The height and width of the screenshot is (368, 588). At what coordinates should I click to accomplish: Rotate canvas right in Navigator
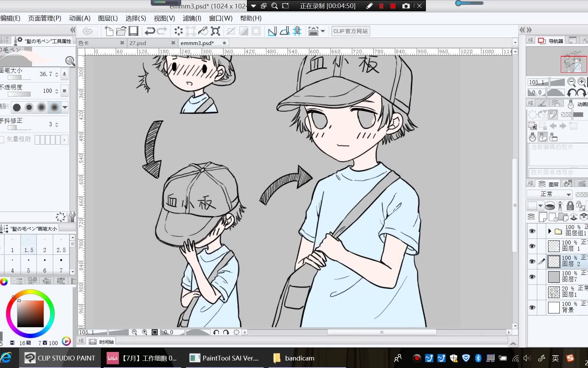pyautogui.click(x=582, y=92)
